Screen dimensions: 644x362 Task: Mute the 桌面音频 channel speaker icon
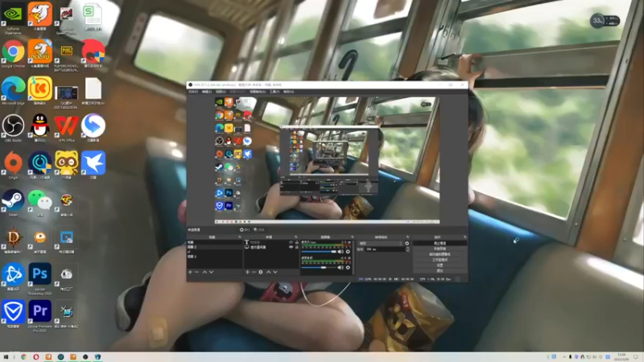tap(341, 267)
